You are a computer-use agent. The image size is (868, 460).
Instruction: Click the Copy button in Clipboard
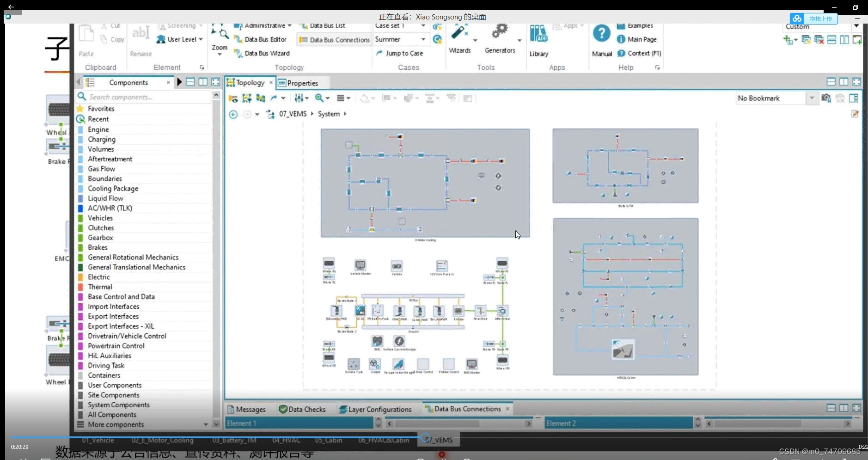(113, 39)
